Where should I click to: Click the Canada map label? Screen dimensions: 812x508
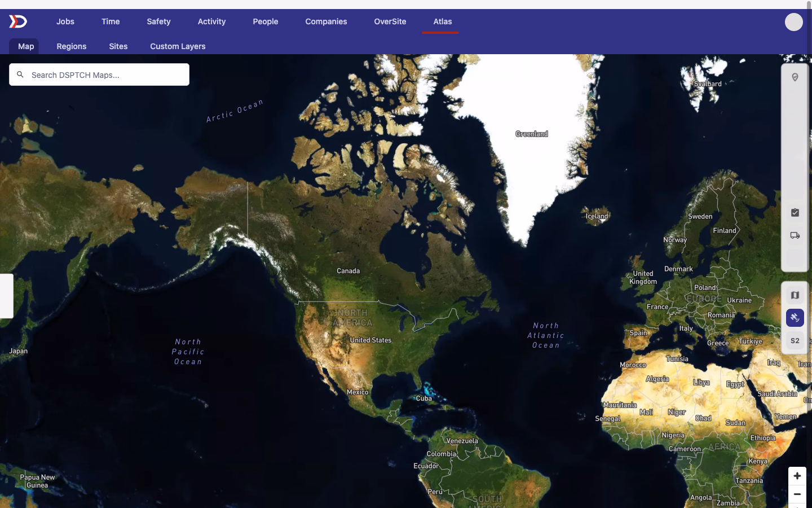348,271
